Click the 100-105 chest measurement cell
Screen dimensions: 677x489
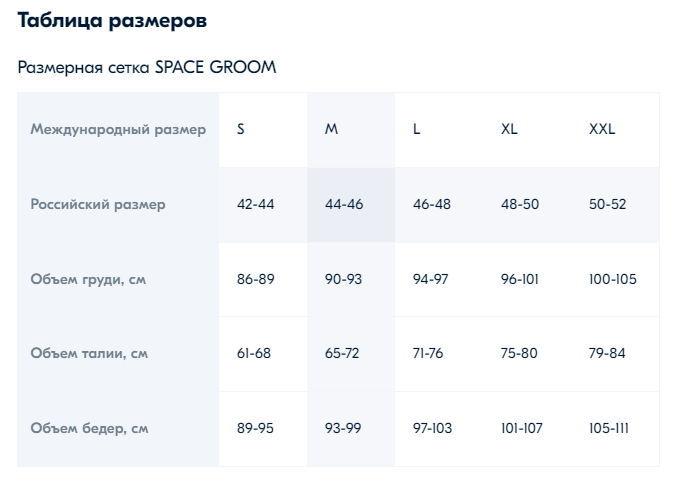pyautogui.click(x=613, y=280)
